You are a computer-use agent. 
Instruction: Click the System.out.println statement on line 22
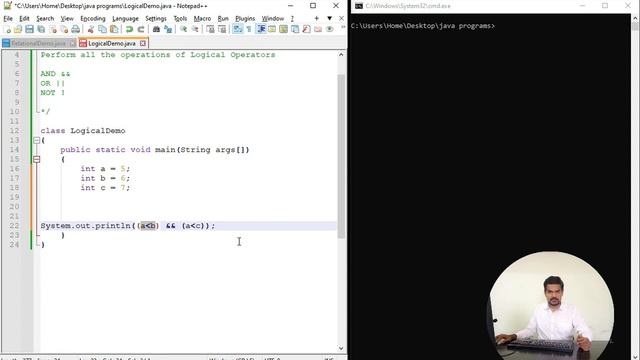tap(127, 226)
